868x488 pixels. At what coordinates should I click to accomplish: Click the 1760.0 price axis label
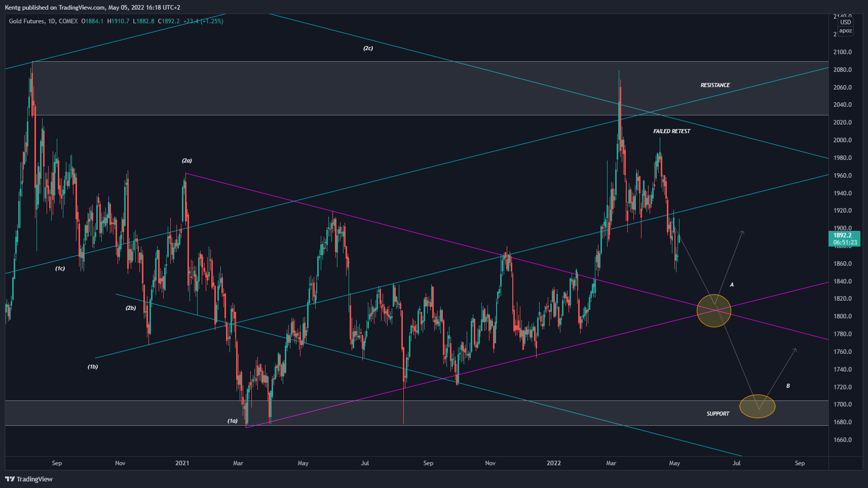(x=842, y=352)
